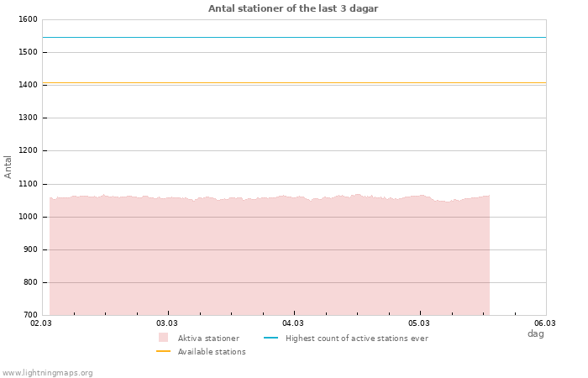Click the 03.03 date tick label
The image size is (588, 378).
167,323
